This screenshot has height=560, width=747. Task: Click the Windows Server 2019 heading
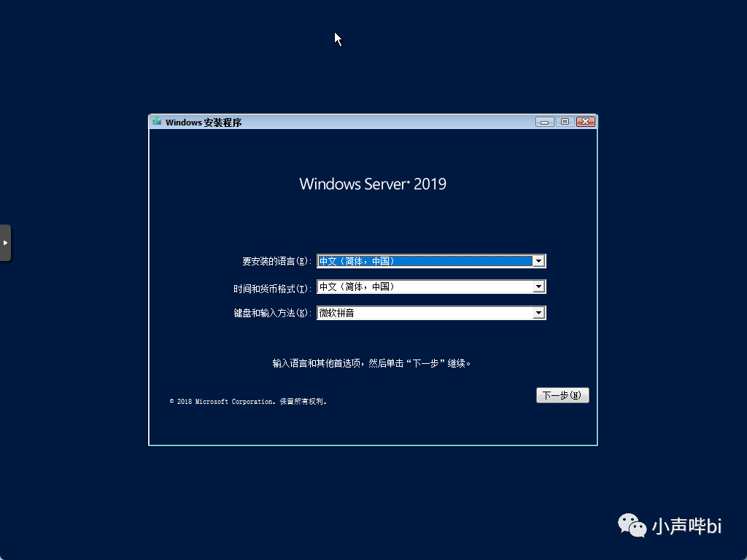click(373, 184)
